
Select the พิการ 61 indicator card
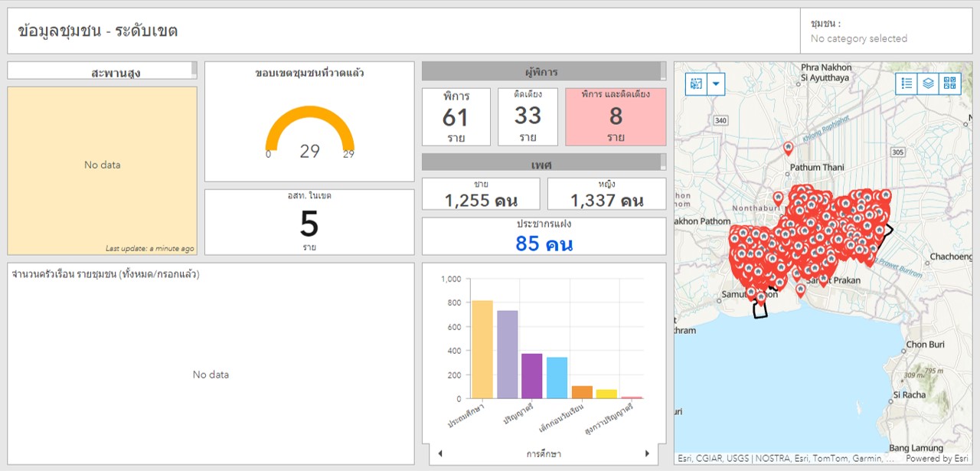pos(456,116)
